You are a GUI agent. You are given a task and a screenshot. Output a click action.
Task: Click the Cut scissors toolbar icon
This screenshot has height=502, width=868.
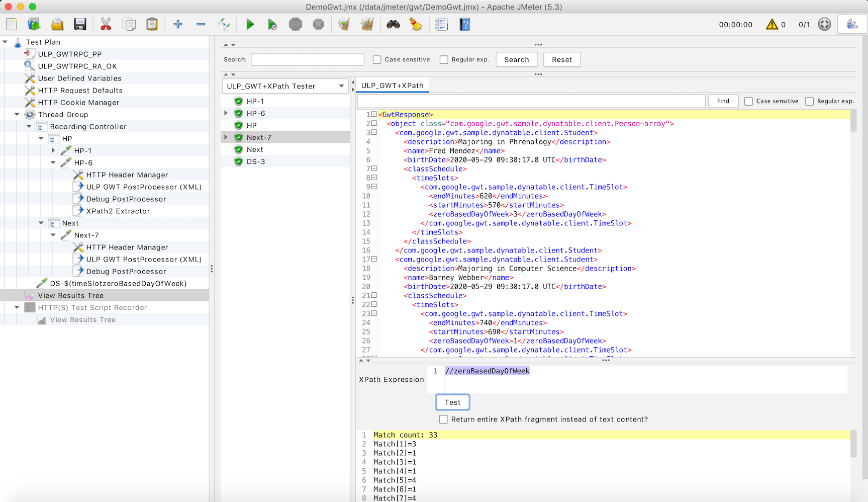click(106, 24)
